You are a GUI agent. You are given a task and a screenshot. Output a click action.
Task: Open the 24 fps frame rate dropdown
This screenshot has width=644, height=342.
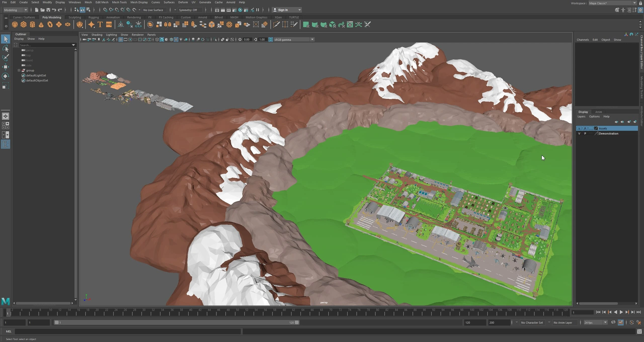[605, 322]
